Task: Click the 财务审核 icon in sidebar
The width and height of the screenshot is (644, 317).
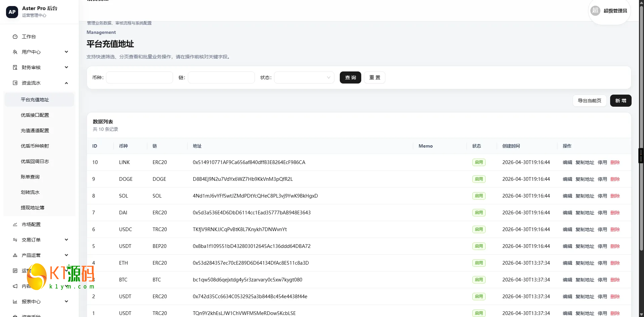Action: (15, 67)
